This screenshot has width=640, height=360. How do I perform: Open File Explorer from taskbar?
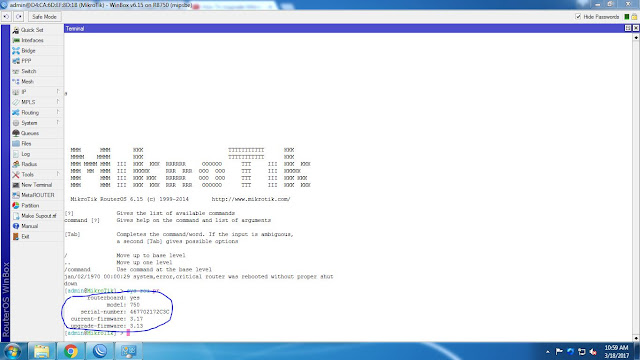click(x=42, y=351)
